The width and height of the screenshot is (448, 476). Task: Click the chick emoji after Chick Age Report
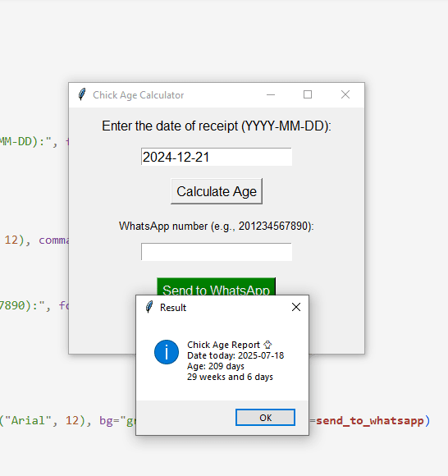tap(267, 345)
